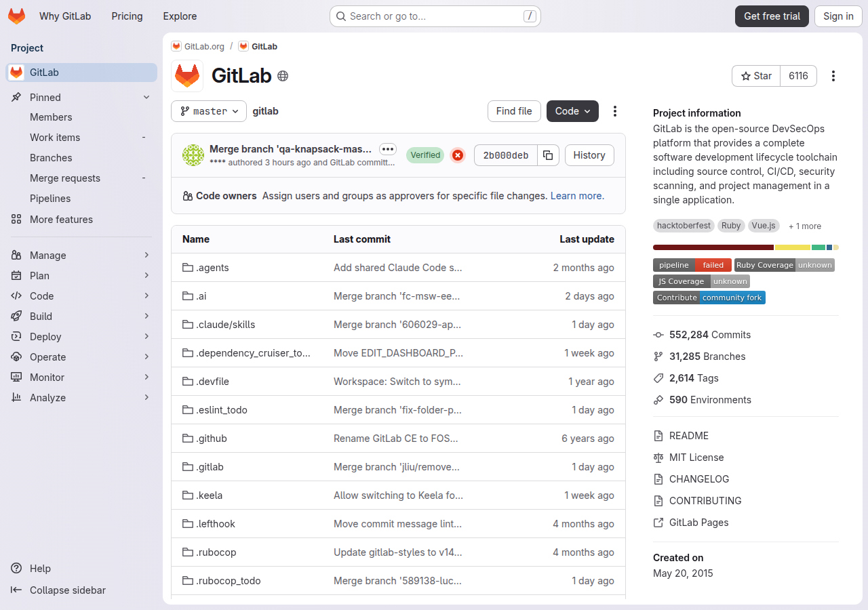The width and height of the screenshot is (868, 610).
Task: Star the GitLab project
Action: 756,76
